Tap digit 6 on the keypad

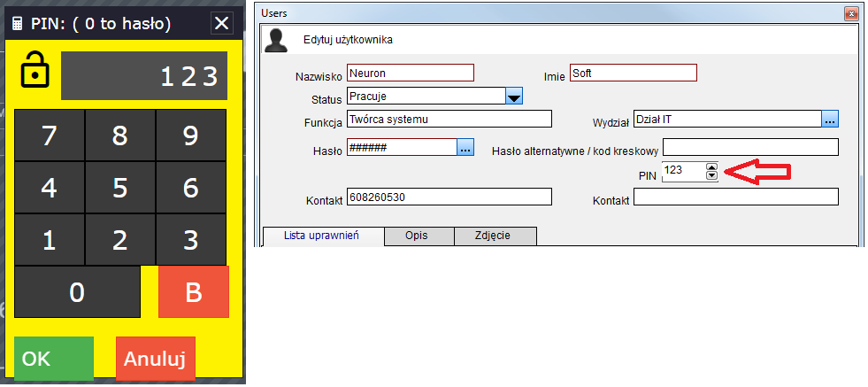191,188
